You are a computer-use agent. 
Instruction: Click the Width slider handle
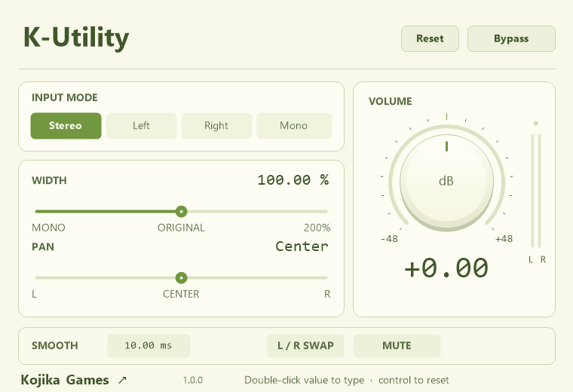pyautogui.click(x=181, y=211)
